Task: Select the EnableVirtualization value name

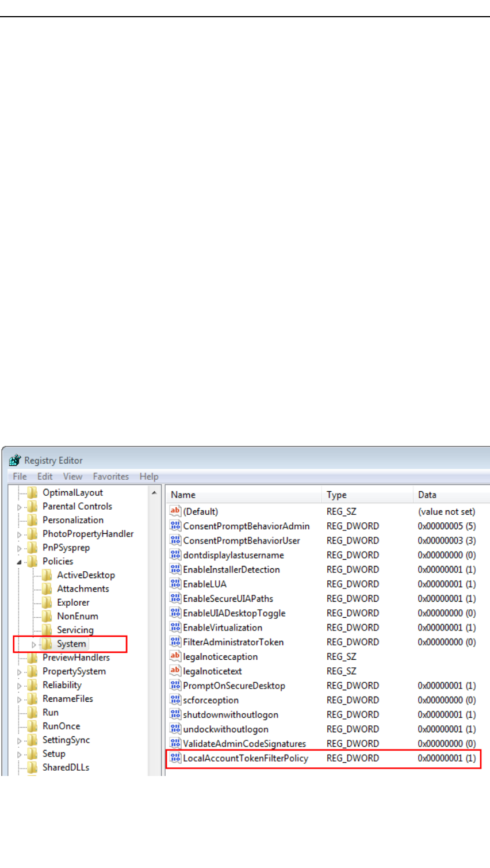Action: tap(223, 628)
